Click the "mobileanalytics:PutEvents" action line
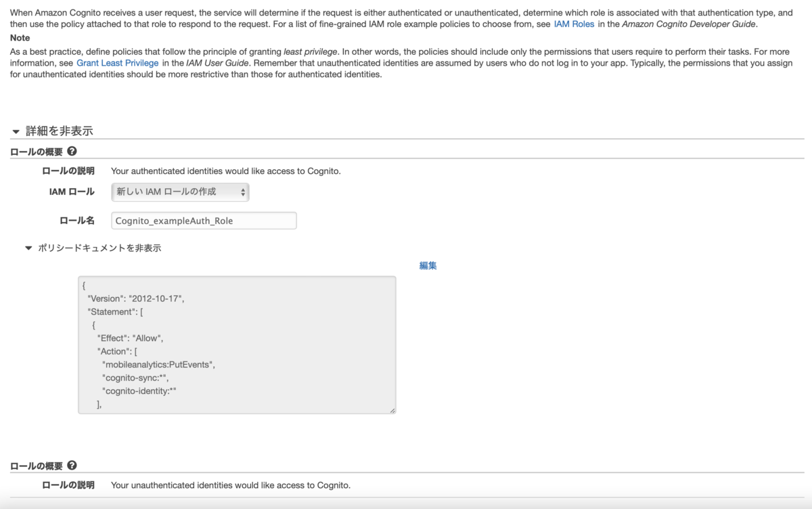Viewport: 812px width, 509px height. (x=158, y=364)
